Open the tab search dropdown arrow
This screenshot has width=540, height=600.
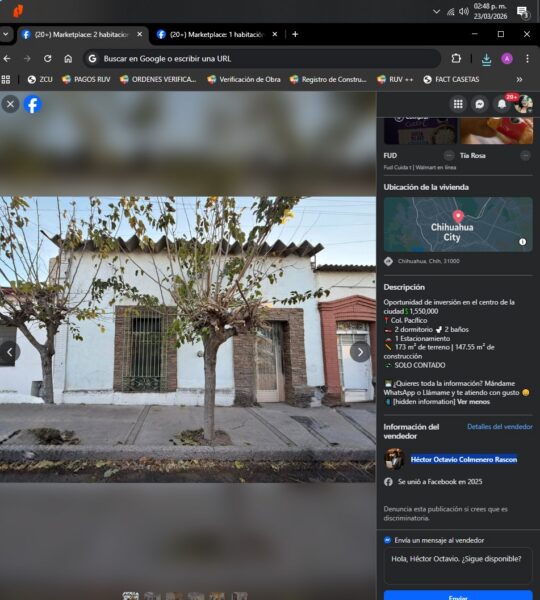tap(5, 34)
